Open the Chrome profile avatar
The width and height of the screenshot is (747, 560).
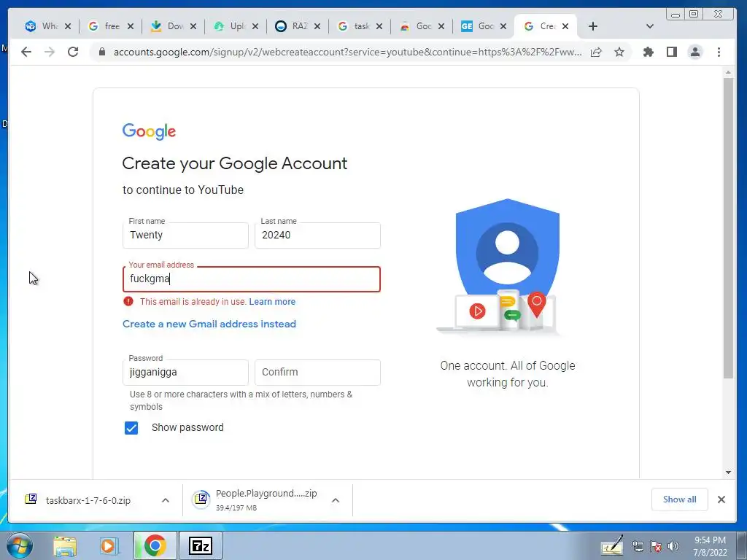pyautogui.click(x=695, y=52)
